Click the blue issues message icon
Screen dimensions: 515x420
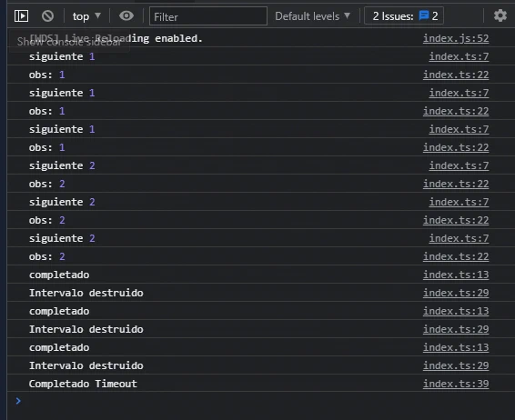(x=424, y=15)
